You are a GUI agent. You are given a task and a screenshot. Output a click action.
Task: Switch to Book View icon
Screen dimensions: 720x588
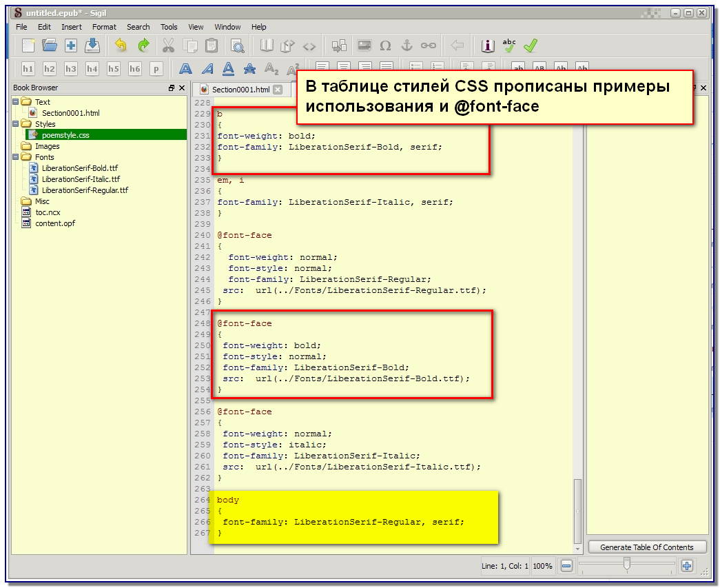(267, 45)
